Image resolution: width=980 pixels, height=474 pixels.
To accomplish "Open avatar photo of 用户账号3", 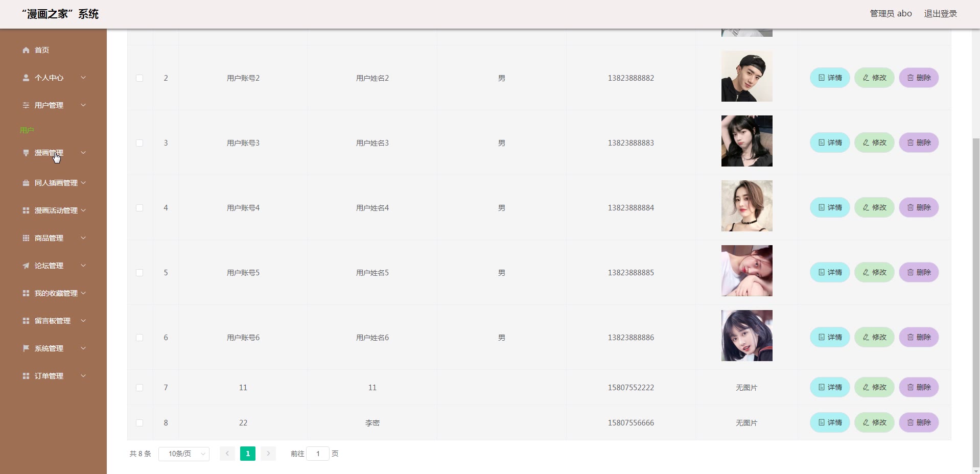I will point(747,141).
